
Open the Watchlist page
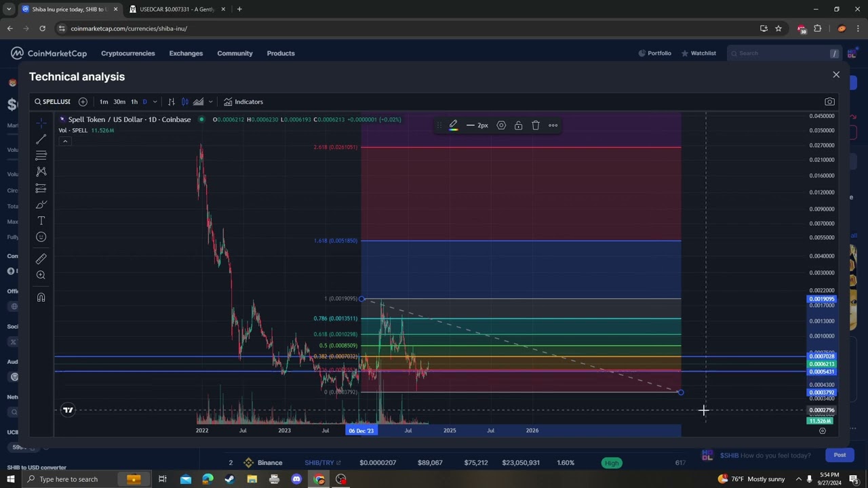(x=699, y=53)
